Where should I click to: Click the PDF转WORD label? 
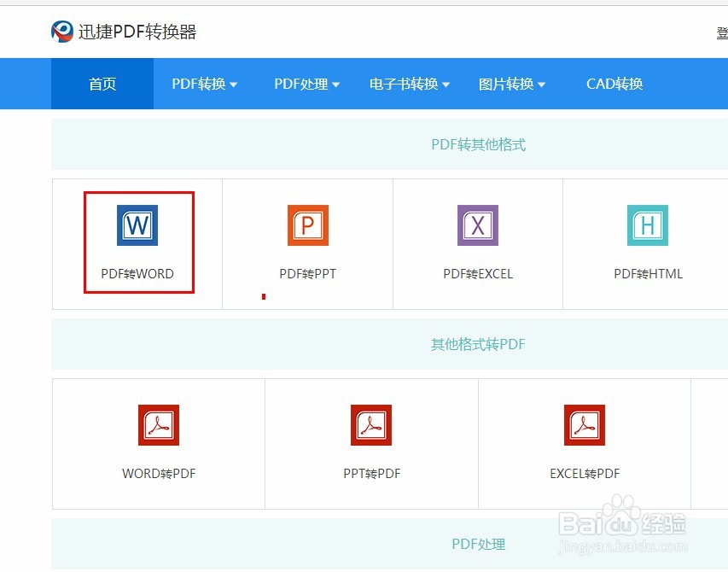(x=137, y=274)
